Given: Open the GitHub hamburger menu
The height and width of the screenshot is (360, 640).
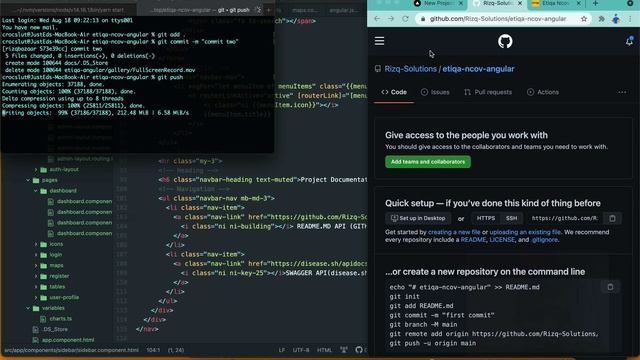Looking at the screenshot, I should (x=379, y=41).
